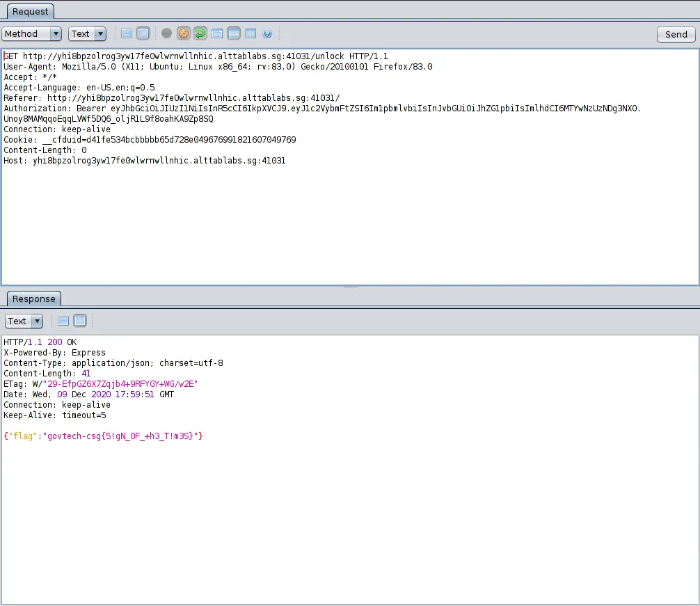Click the split header/body view icon in Request toolbar

tap(127, 33)
